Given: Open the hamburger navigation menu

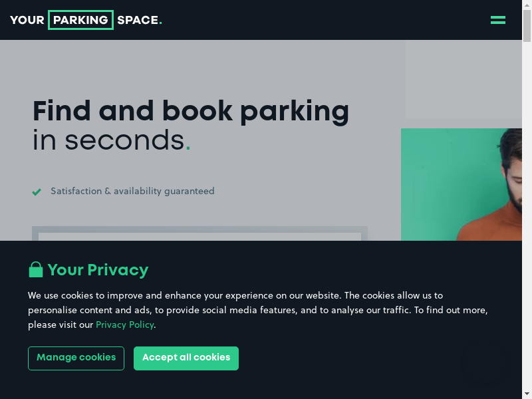Looking at the screenshot, I should (x=497, y=20).
